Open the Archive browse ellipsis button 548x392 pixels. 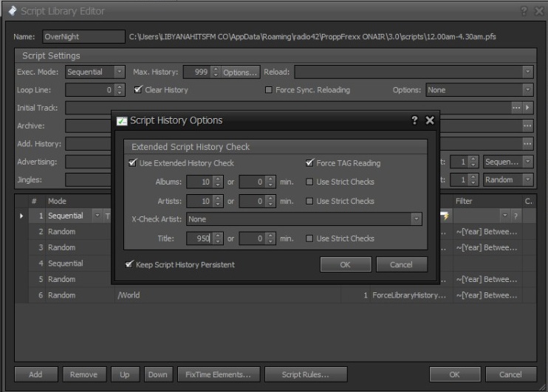pos(527,125)
